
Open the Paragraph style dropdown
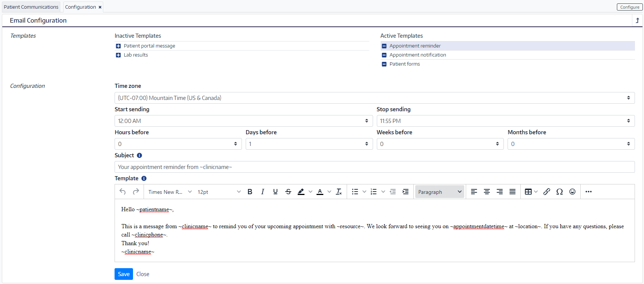(440, 192)
